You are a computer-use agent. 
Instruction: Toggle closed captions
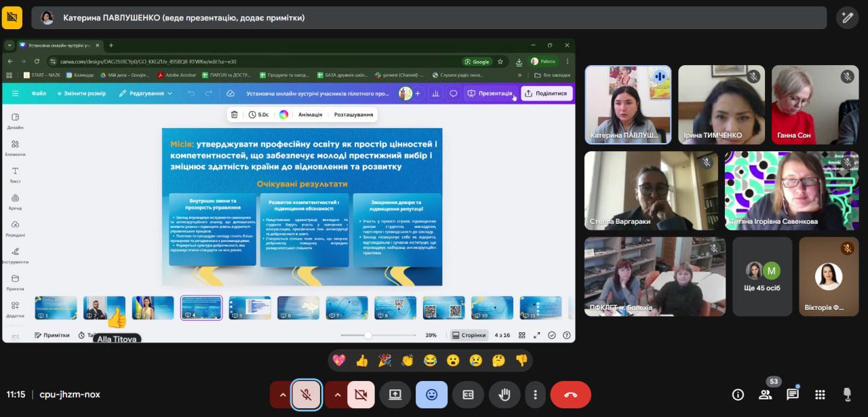pyautogui.click(x=468, y=395)
